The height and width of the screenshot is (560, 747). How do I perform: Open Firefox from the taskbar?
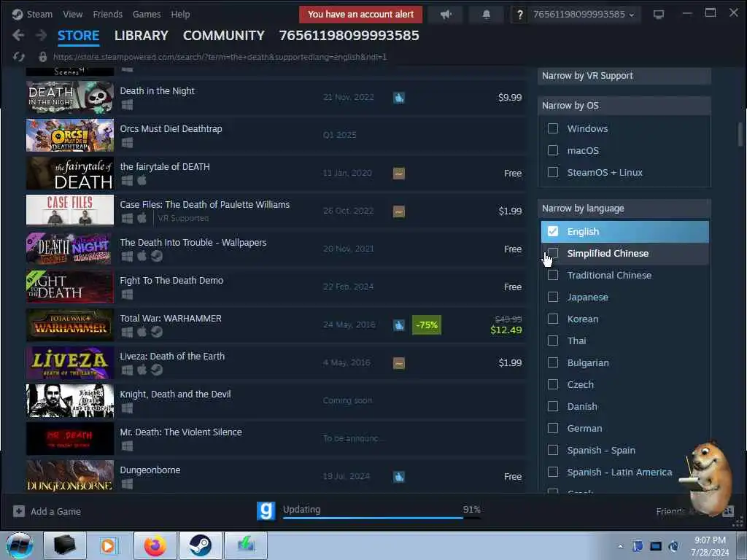click(x=155, y=545)
